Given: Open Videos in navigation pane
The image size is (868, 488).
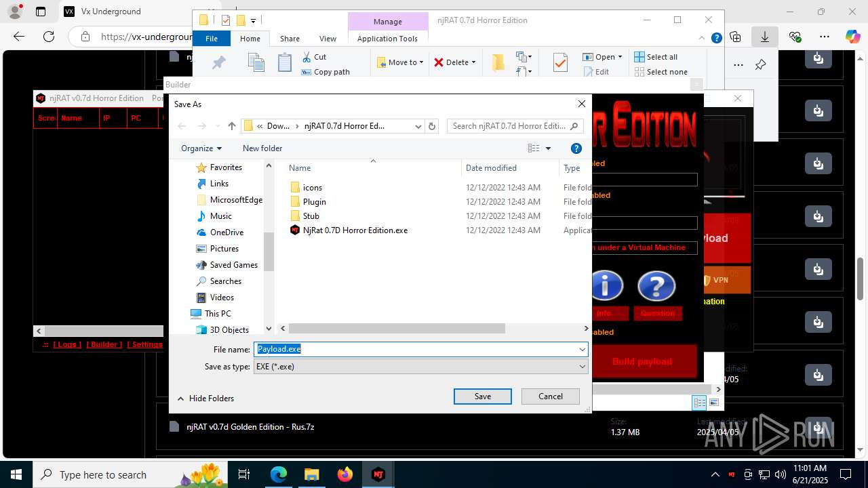Looking at the screenshot, I should [x=222, y=298].
